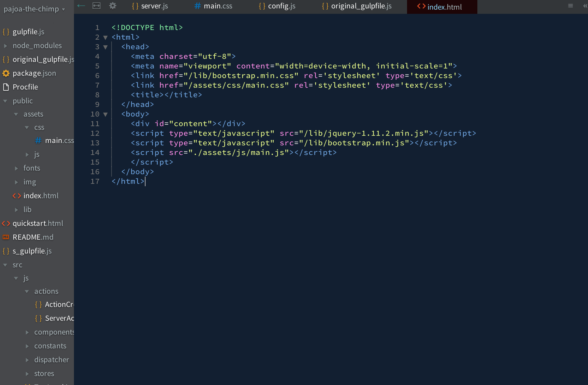This screenshot has height=385, width=588.
Task: Open the pajoa-the-chimp project dropdown
Action: pos(34,9)
